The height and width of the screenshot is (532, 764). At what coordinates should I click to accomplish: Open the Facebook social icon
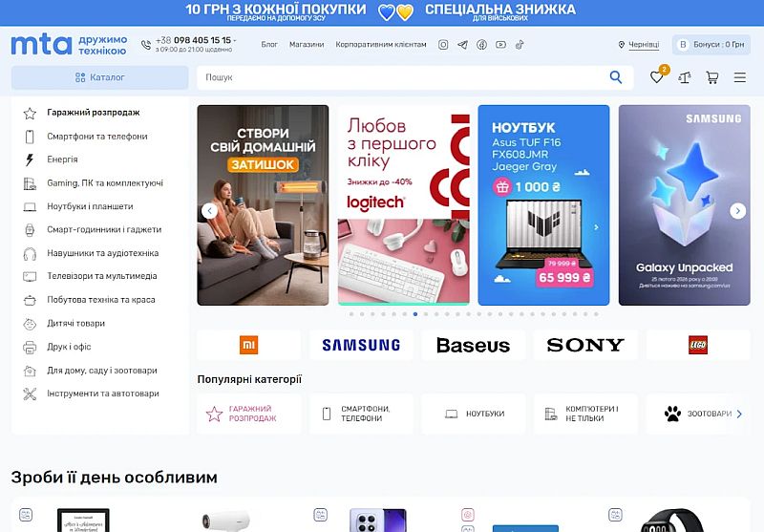pos(481,45)
